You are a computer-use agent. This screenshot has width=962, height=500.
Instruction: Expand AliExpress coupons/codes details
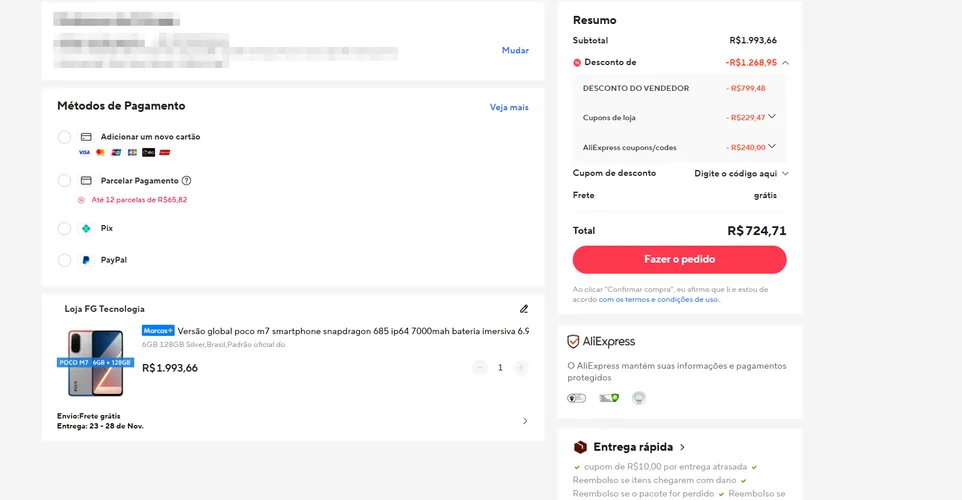(x=772, y=146)
